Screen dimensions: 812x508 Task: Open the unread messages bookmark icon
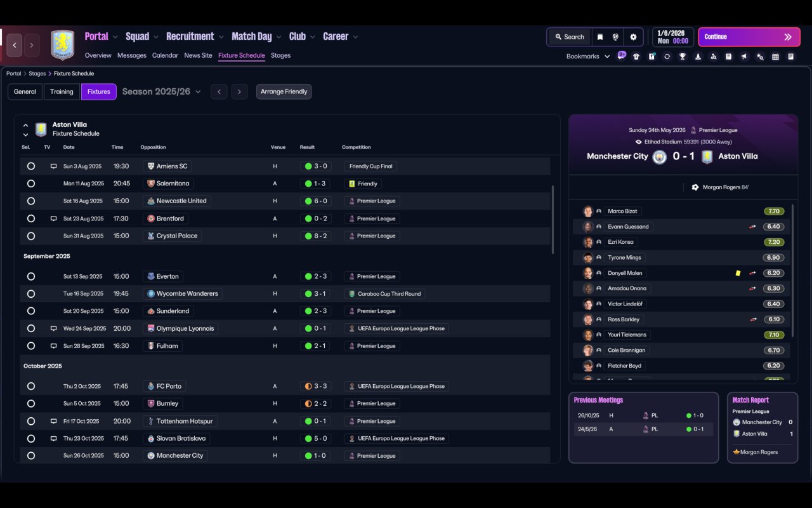pos(622,56)
